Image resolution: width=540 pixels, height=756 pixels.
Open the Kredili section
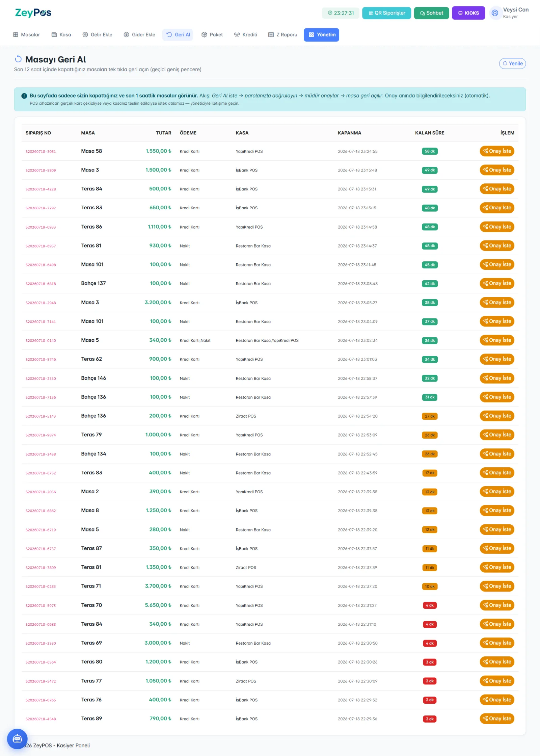(245, 35)
